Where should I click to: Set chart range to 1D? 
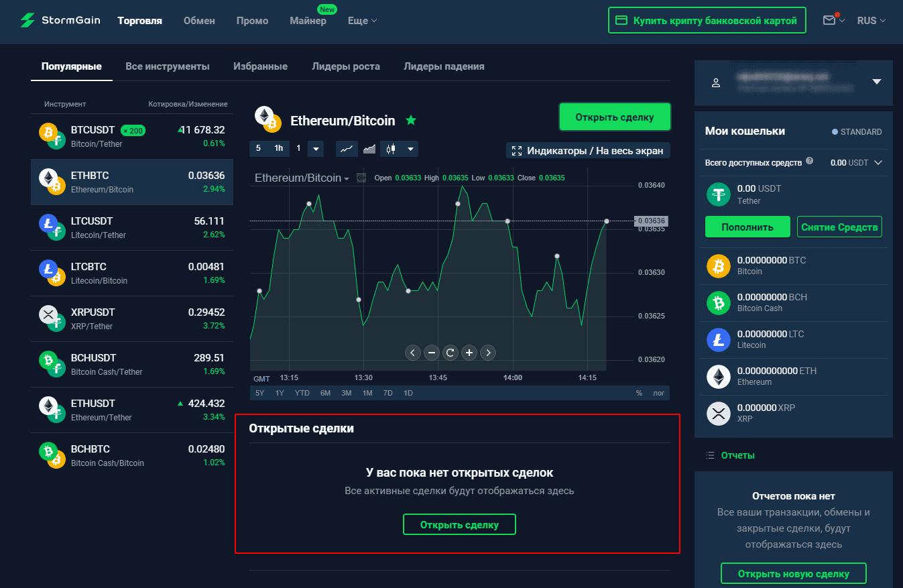click(408, 393)
